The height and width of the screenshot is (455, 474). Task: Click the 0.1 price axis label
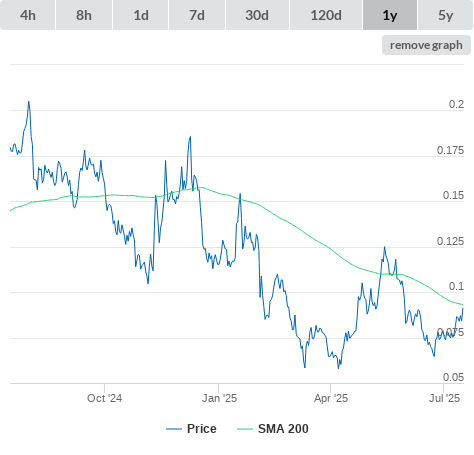pos(456,286)
